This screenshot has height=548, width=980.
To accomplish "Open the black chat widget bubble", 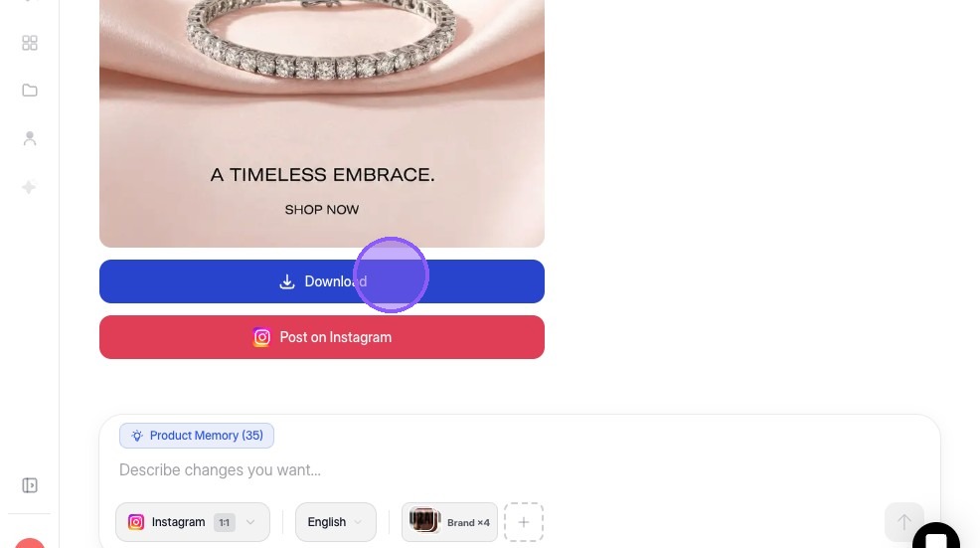I will [935, 537].
